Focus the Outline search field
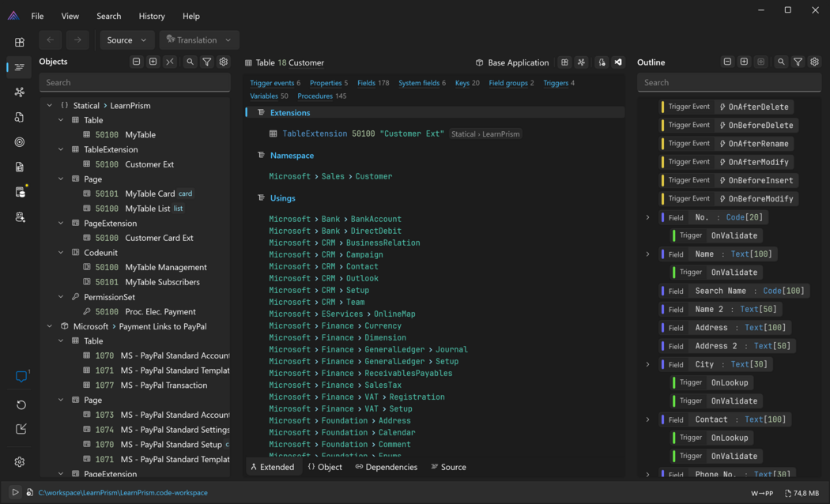Screen dimensions: 830x504 [x=729, y=82]
